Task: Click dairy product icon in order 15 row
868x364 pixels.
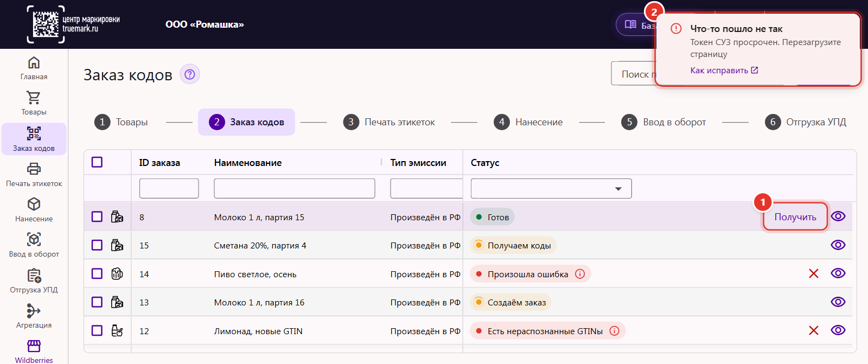Action: pyautogui.click(x=117, y=245)
